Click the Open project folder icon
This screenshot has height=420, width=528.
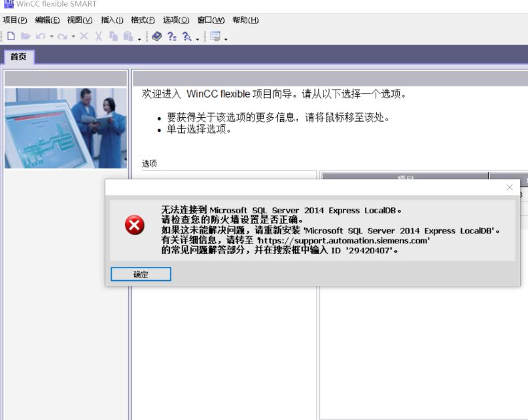click(25, 36)
